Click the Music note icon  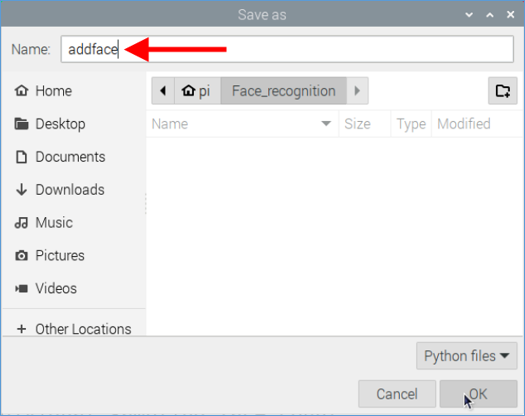(21, 222)
